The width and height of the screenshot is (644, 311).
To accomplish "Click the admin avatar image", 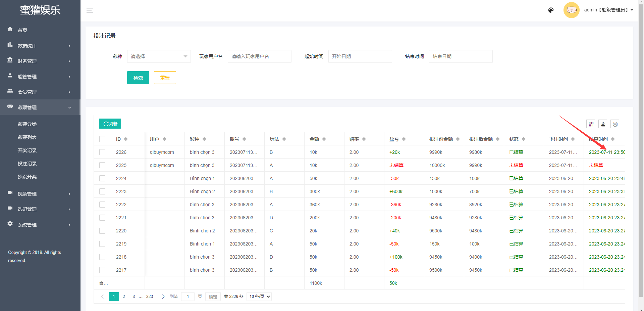I will point(571,10).
